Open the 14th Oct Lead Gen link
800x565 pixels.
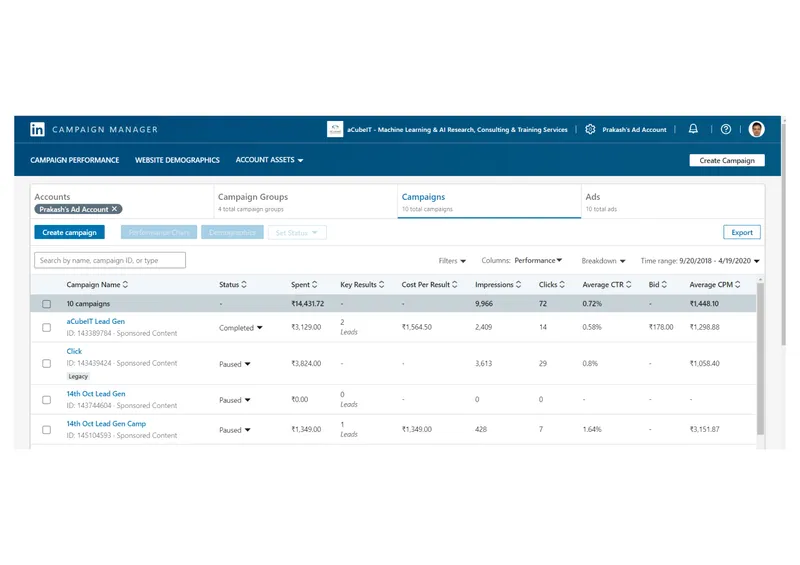coord(96,394)
